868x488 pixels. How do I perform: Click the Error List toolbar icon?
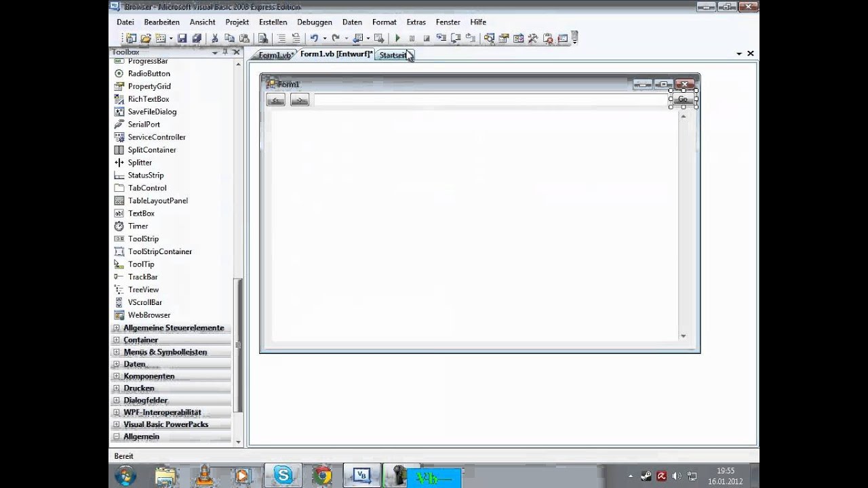[548, 39]
